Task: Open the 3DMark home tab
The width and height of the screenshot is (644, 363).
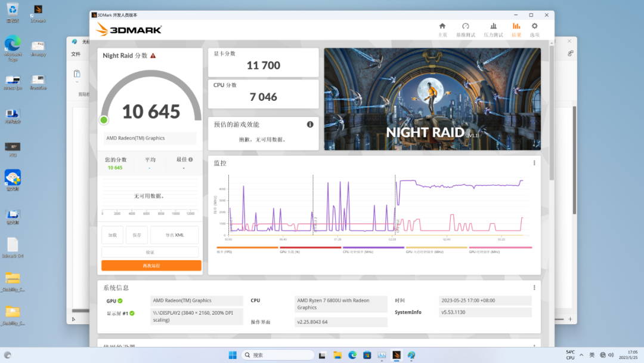Action: point(442,30)
